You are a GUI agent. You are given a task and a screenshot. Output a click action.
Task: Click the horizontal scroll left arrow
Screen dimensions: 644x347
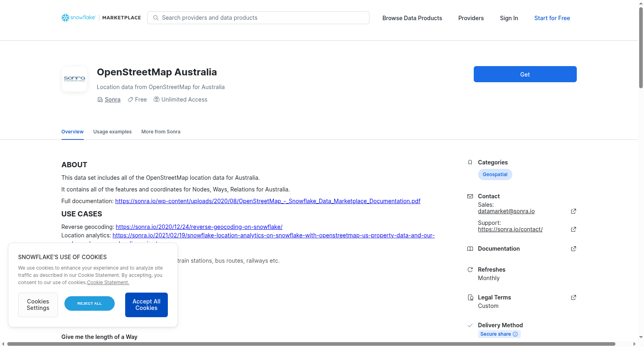coord(3,344)
